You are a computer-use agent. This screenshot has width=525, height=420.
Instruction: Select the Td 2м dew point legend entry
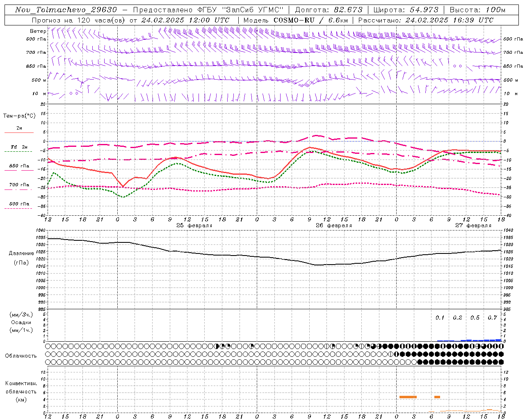(x=19, y=147)
